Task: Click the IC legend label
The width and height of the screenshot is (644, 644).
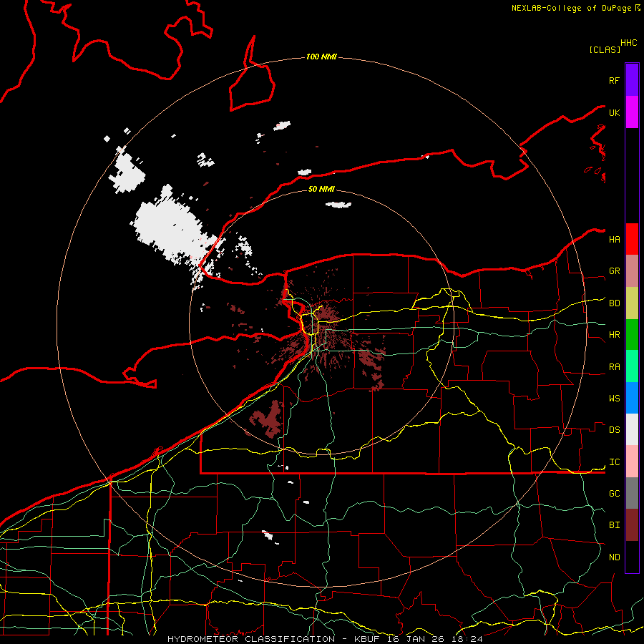Action: (x=614, y=462)
